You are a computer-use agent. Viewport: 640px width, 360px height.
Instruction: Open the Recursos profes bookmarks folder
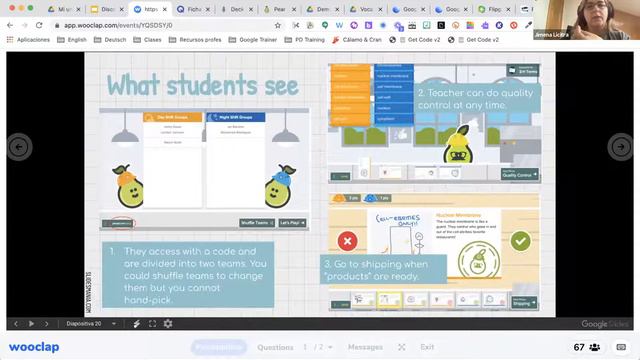(195, 40)
